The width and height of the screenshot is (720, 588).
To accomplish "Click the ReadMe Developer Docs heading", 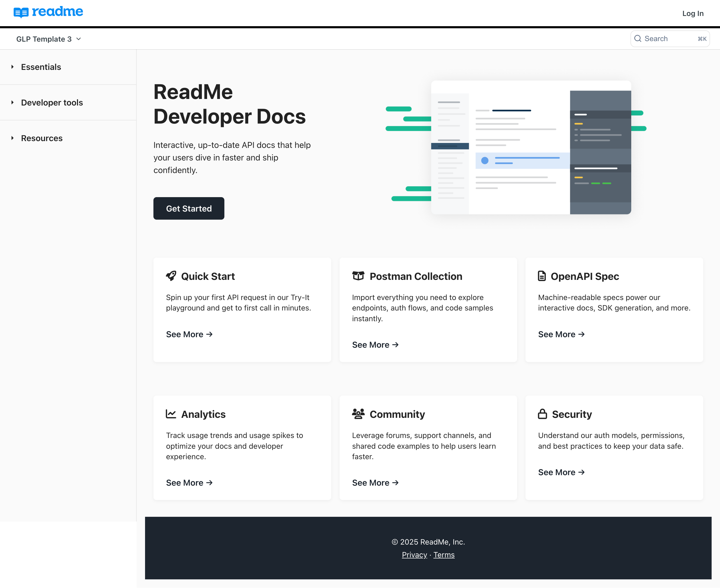I will [230, 104].
